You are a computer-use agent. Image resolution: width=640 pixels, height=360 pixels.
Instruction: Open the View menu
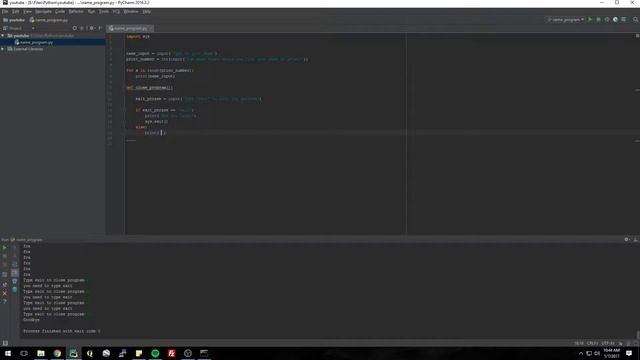[x=27, y=12]
